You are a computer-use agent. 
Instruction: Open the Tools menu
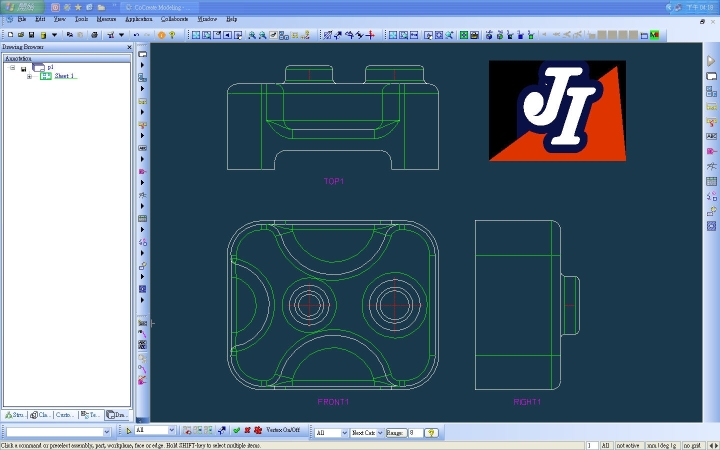point(81,19)
